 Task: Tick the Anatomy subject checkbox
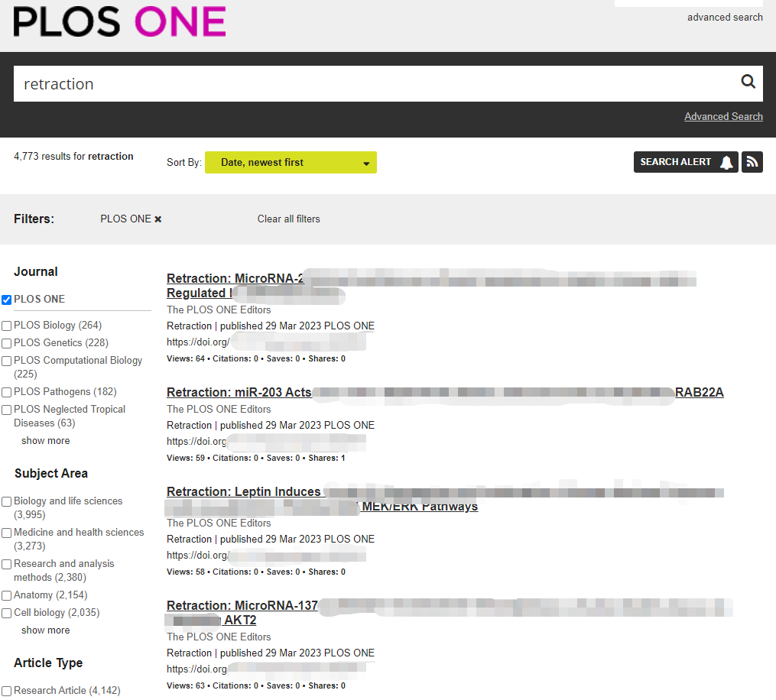6,595
